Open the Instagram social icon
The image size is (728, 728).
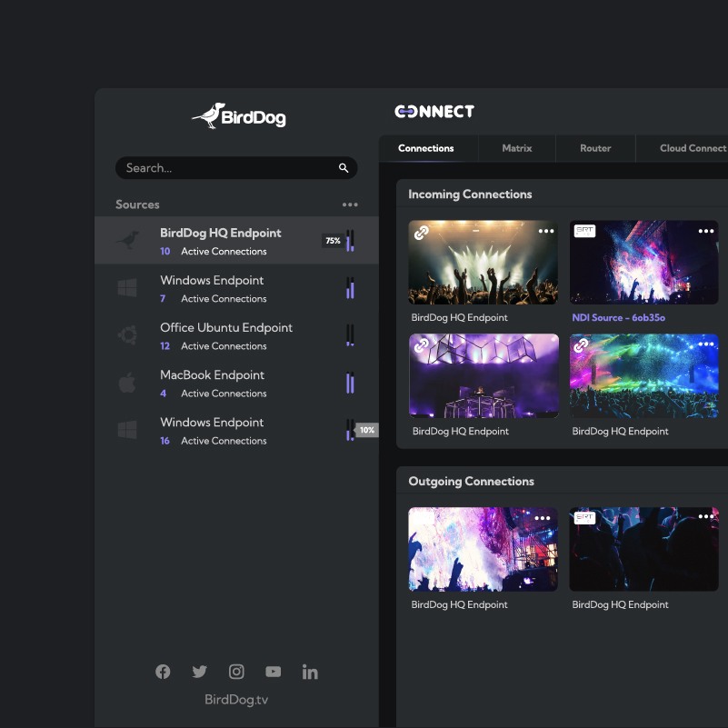click(x=236, y=672)
